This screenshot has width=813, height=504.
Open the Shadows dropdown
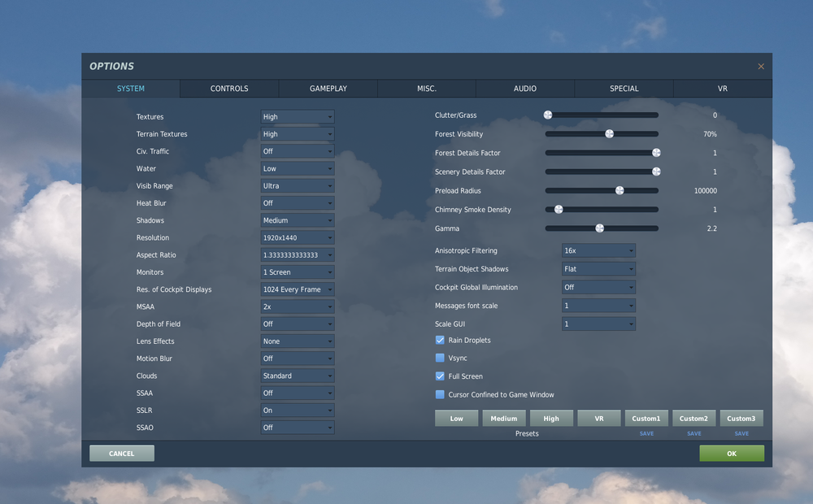(297, 220)
